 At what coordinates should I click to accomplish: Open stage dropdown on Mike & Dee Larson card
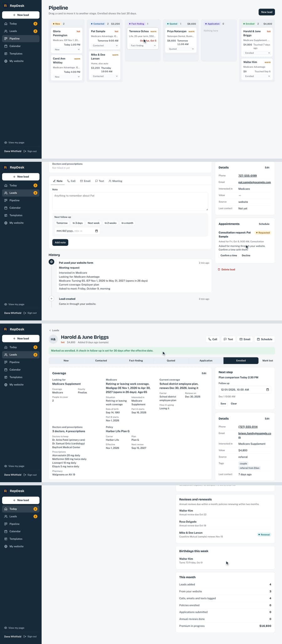coord(105,76)
